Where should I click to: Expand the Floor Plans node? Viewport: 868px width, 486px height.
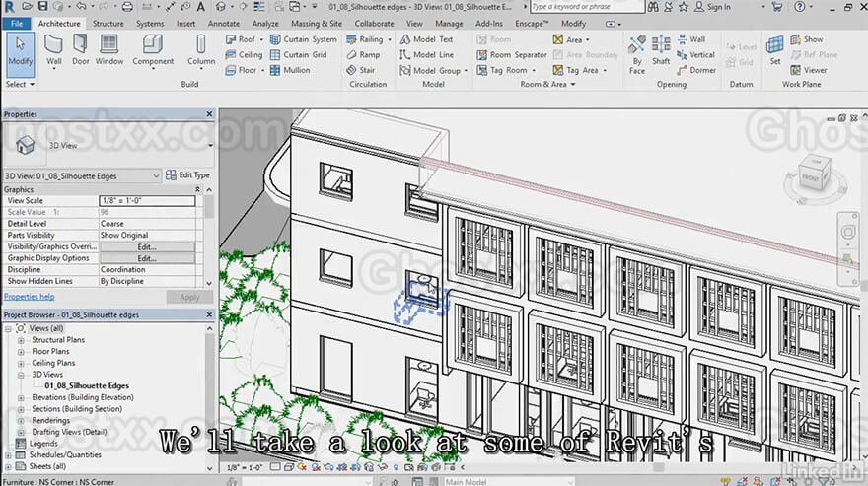21,352
